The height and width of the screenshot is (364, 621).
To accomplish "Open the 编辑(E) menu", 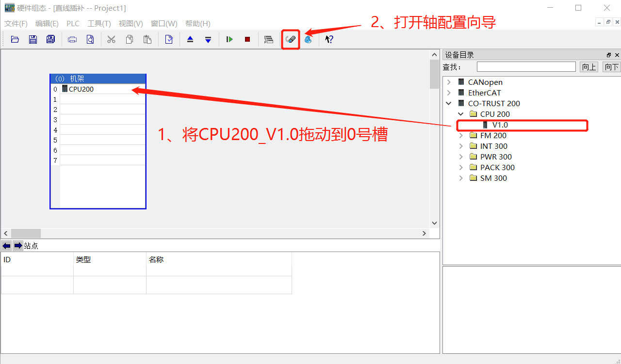I will pyautogui.click(x=47, y=24).
